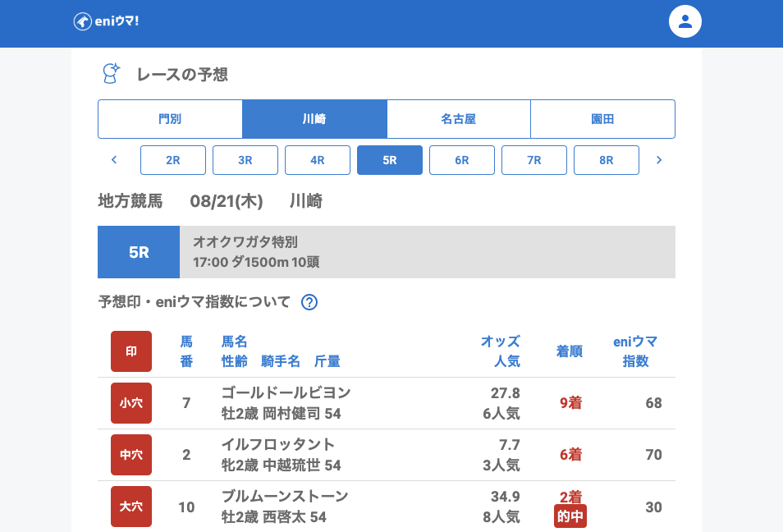Select race 2R button

pyautogui.click(x=173, y=160)
